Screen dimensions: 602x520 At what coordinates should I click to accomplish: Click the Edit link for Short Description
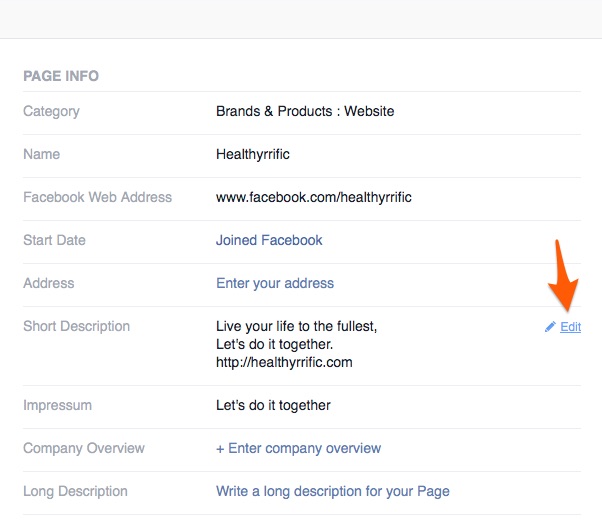click(571, 327)
